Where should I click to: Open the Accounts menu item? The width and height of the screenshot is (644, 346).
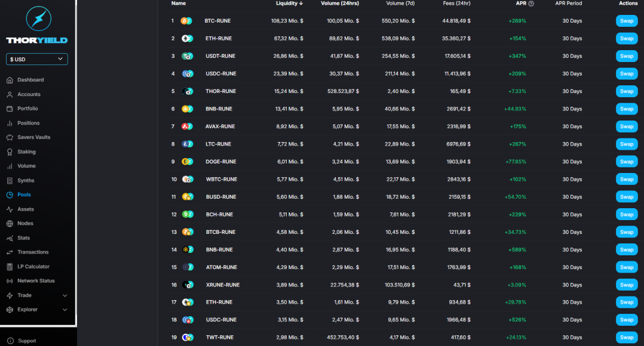coord(29,94)
